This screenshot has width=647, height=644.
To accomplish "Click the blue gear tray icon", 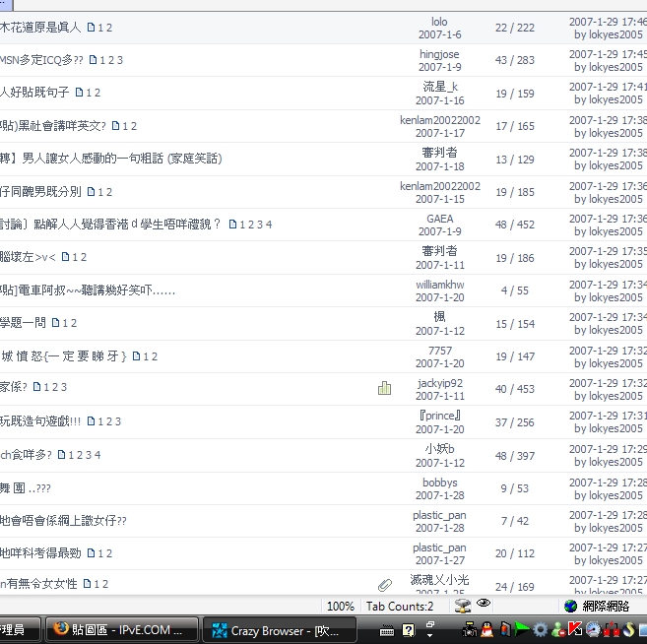I will tap(540, 630).
